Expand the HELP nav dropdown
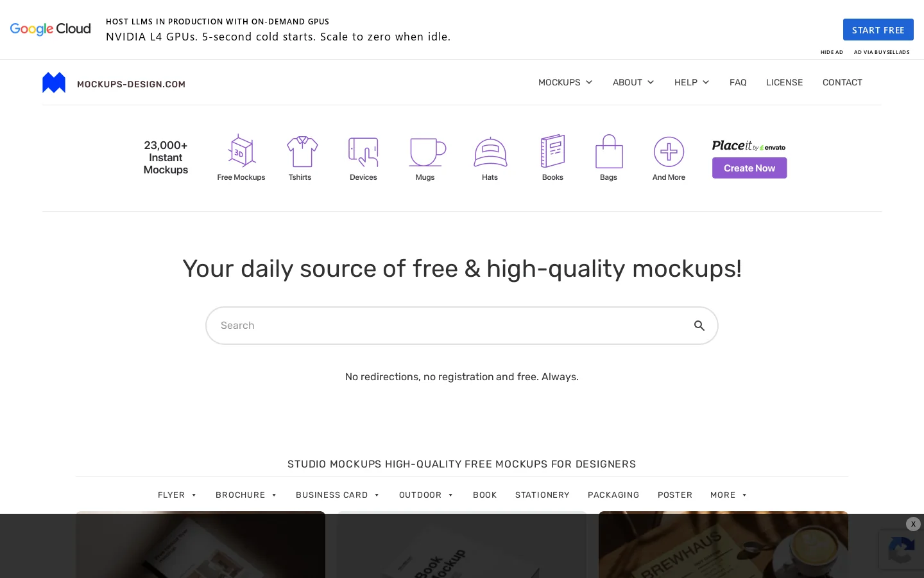924x578 pixels. coord(692,82)
